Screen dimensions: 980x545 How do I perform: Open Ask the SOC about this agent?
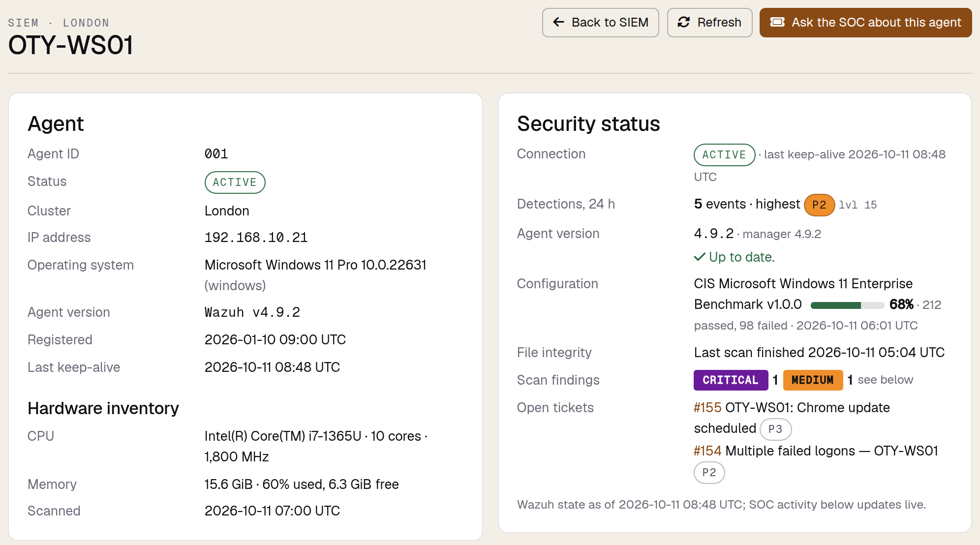[865, 23]
